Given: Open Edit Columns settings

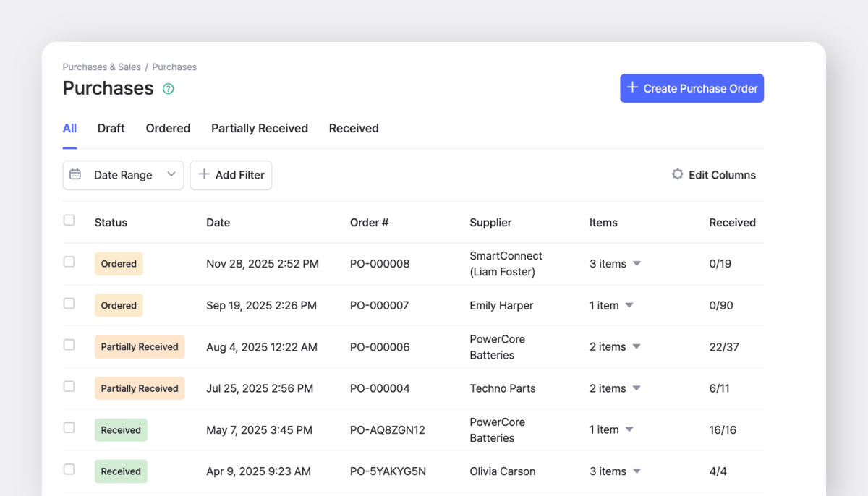Looking at the screenshot, I should pyautogui.click(x=723, y=174).
